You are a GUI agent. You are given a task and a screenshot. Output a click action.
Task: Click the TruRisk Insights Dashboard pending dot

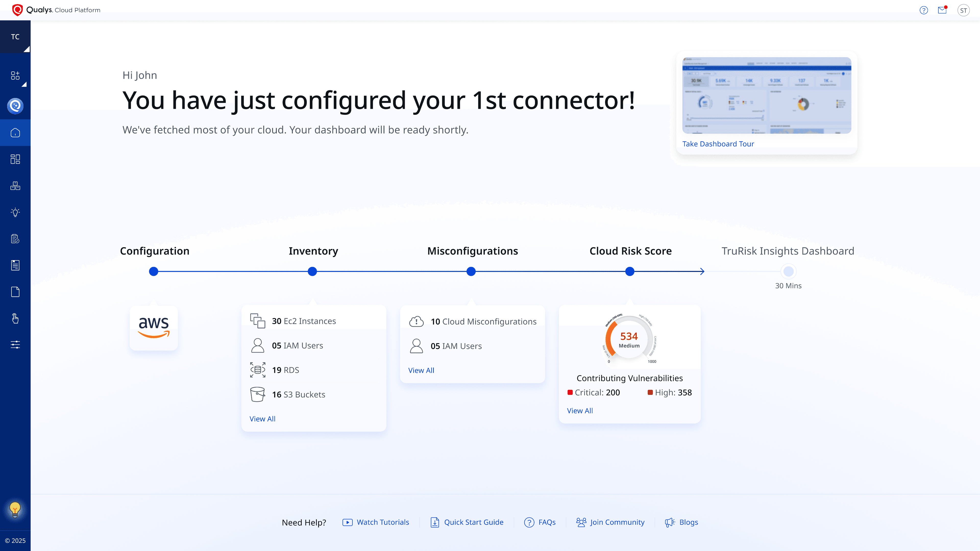click(x=789, y=271)
